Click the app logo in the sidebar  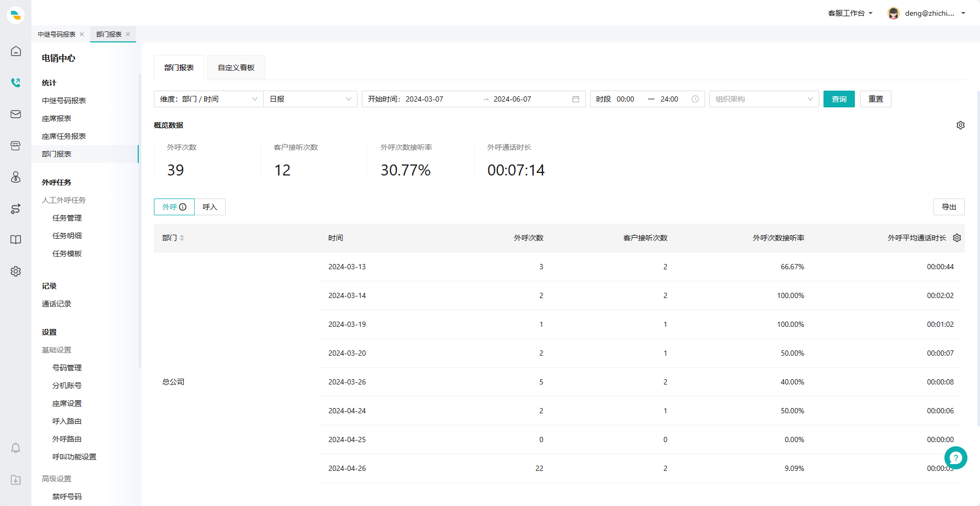point(16,15)
